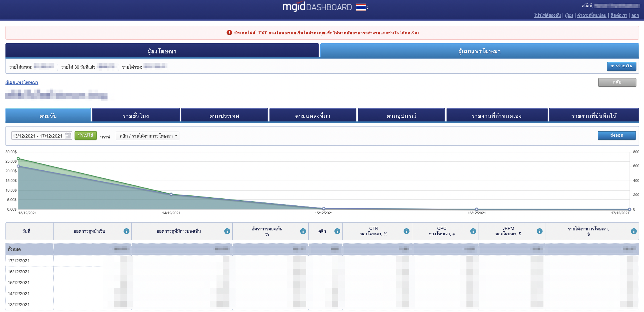Open ผู้เผยแพร่โฆษณา breadcrumb link
Image resolution: width=644 pixels, height=312 pixels.
(22, 82)
